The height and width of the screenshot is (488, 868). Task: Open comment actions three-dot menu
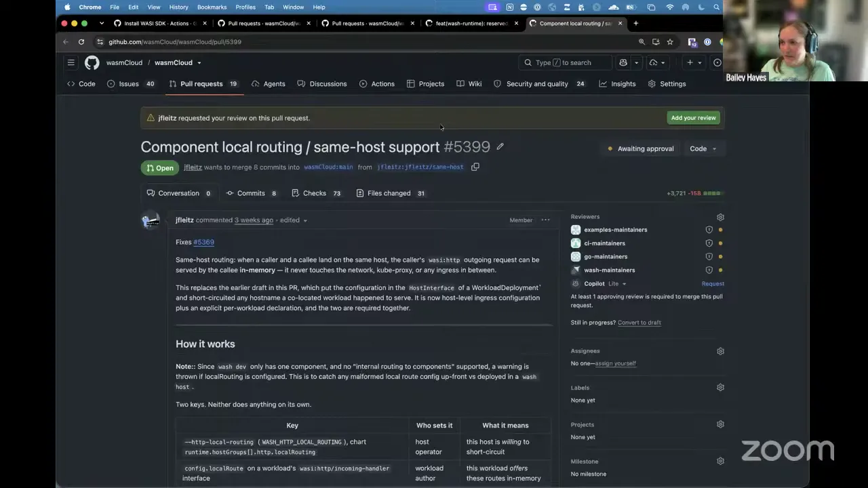(545, 220)
